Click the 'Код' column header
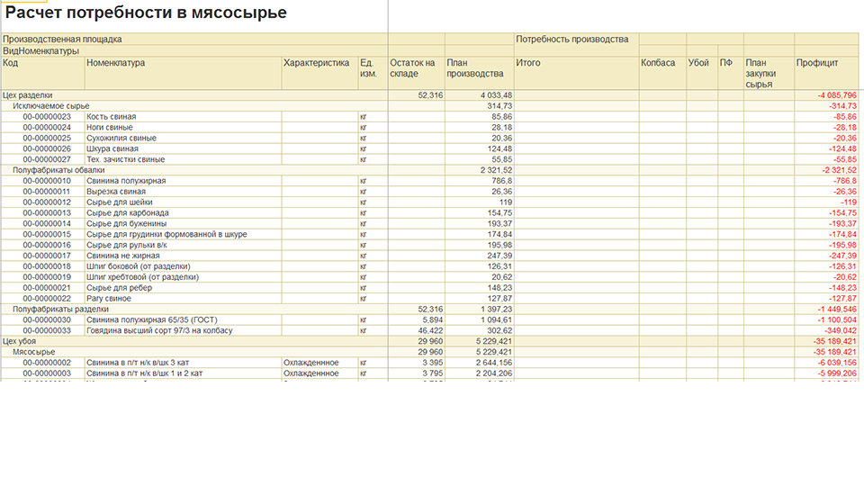This screenshot has height=504, width=864. click(42, 73)
